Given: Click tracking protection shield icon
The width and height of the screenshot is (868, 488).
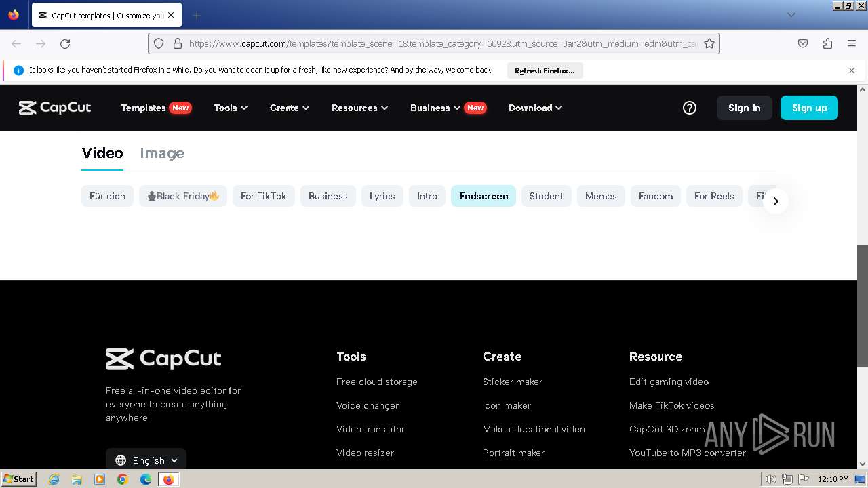Looking at the screenshot, I should tap(159, 43).
